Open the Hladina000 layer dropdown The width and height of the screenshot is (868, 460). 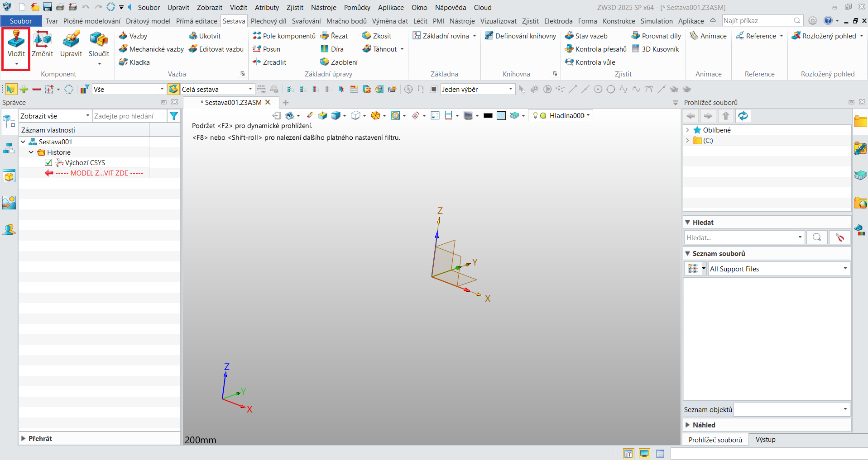pos(561,116)
